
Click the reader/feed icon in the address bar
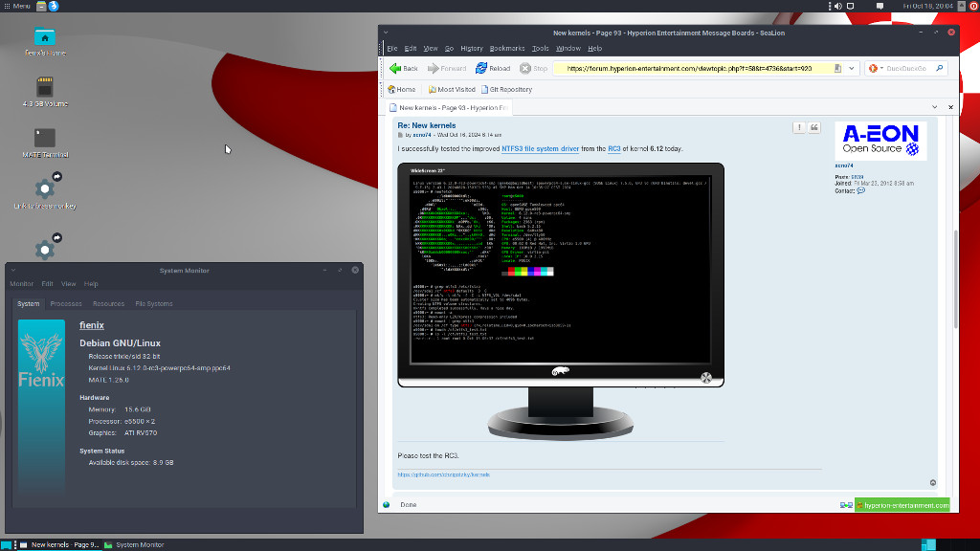pos(837,68)
